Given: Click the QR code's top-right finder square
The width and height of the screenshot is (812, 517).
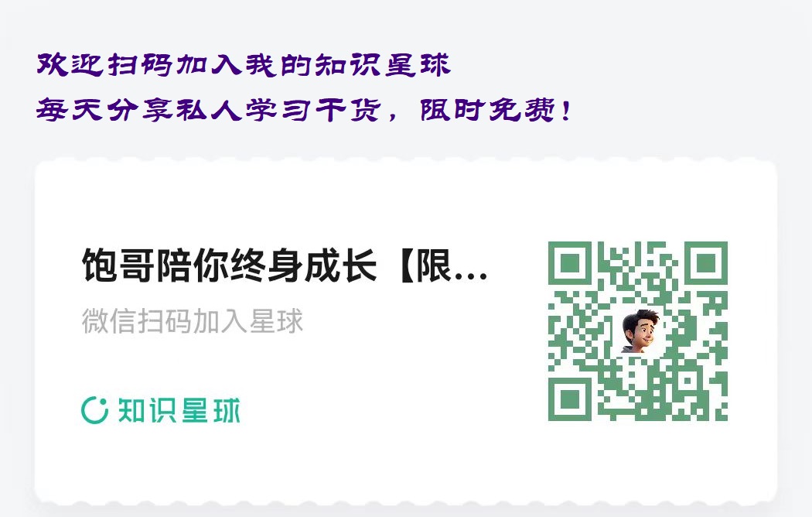Looking at the screenshot, I should (x=706, y=263).
